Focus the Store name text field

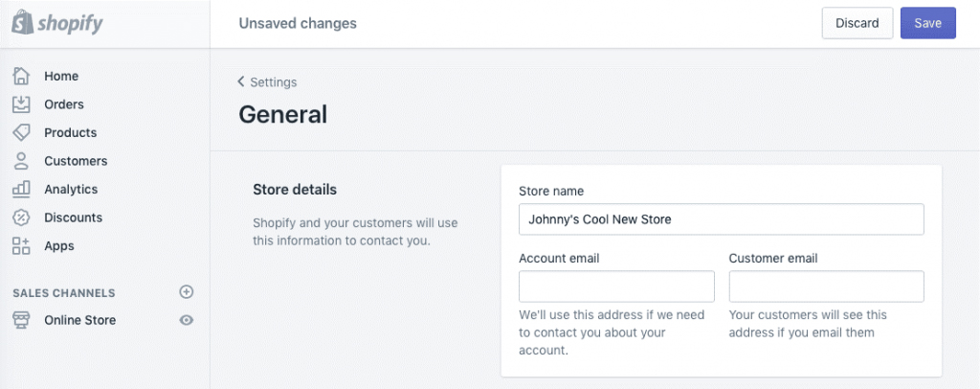(x=721, y=219)
